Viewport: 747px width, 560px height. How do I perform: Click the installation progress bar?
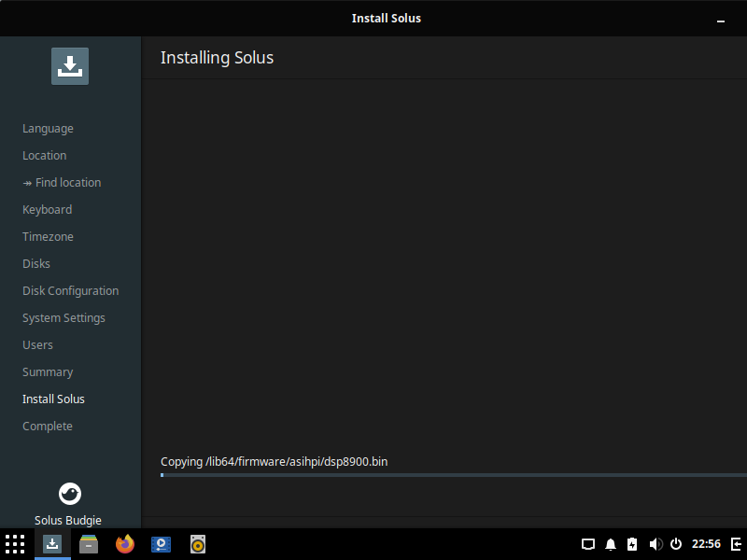point(454,475)
